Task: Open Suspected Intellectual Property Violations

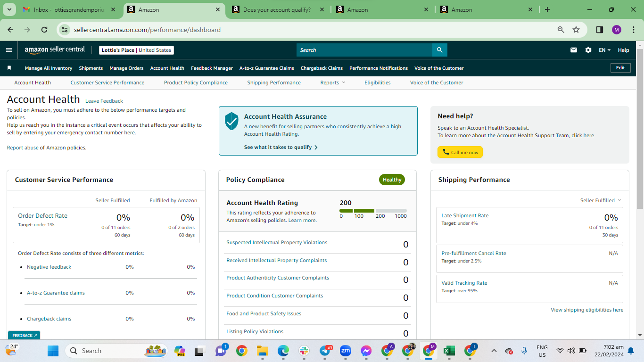Action: coord(277,242)
